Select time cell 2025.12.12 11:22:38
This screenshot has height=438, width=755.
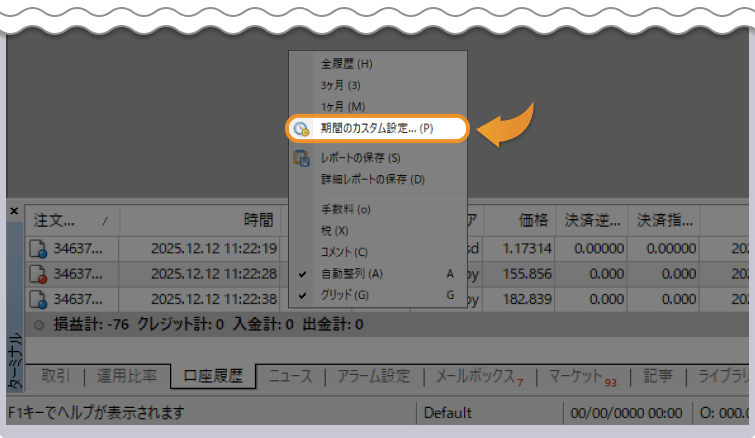[x=214, y=299]
